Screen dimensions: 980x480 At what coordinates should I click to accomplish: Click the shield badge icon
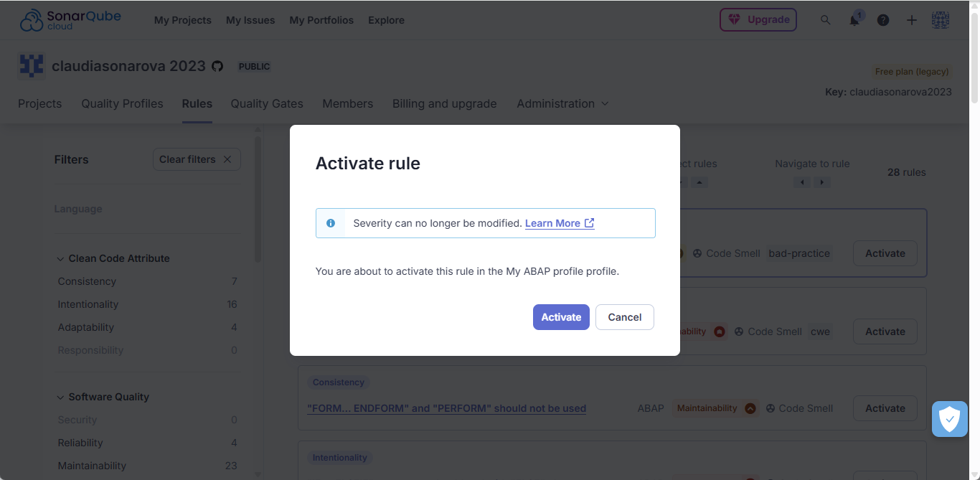(x=949, y=419)
